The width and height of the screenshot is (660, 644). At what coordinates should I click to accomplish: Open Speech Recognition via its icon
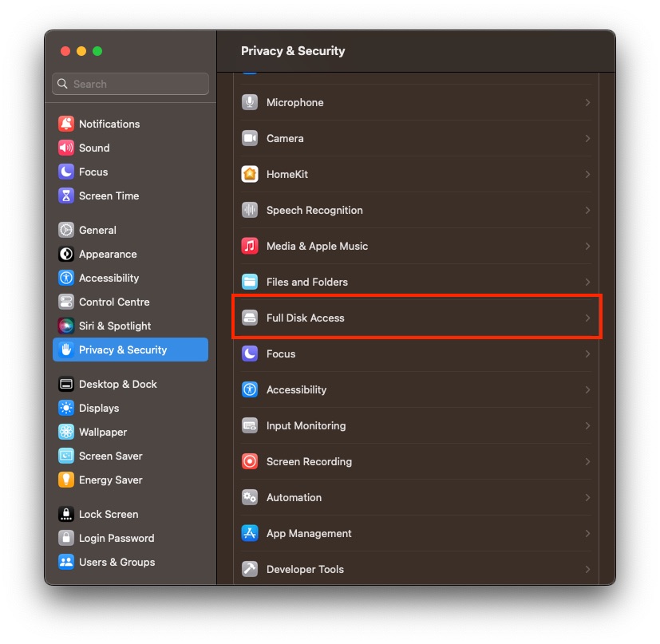pos(251,210)
